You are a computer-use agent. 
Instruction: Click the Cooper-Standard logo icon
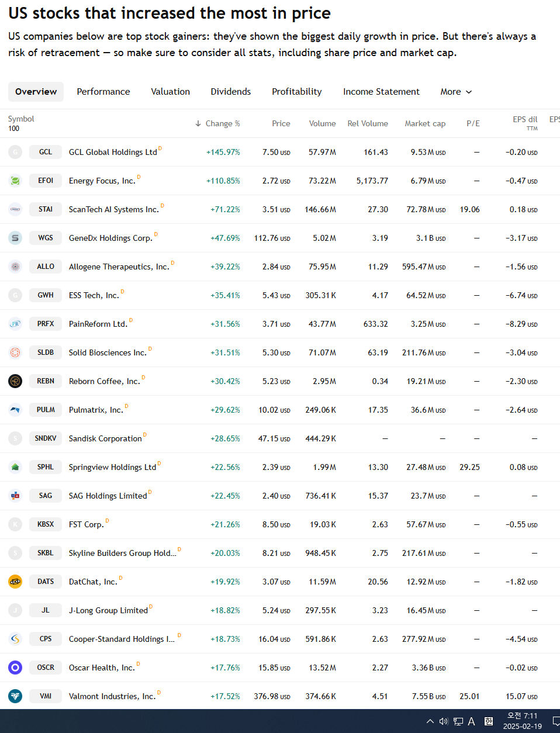15,639
